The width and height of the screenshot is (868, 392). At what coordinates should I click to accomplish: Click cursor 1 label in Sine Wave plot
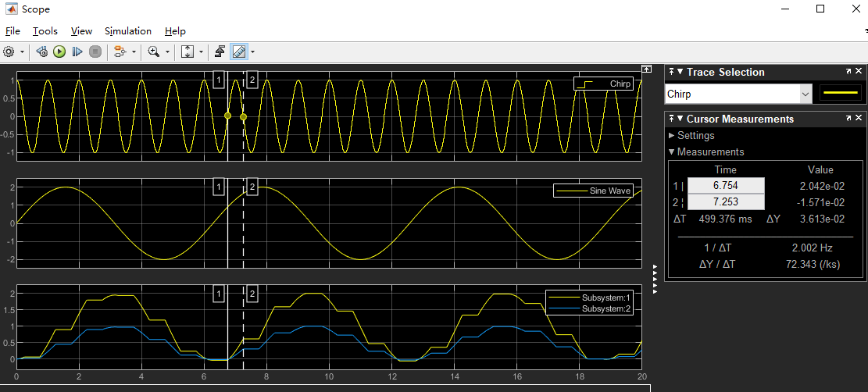click(220, 187)
